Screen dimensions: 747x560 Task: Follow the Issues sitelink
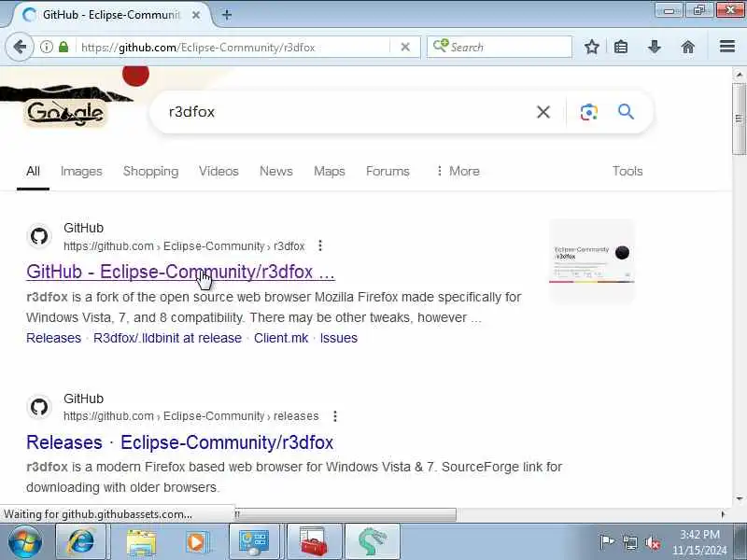(338, 338)
